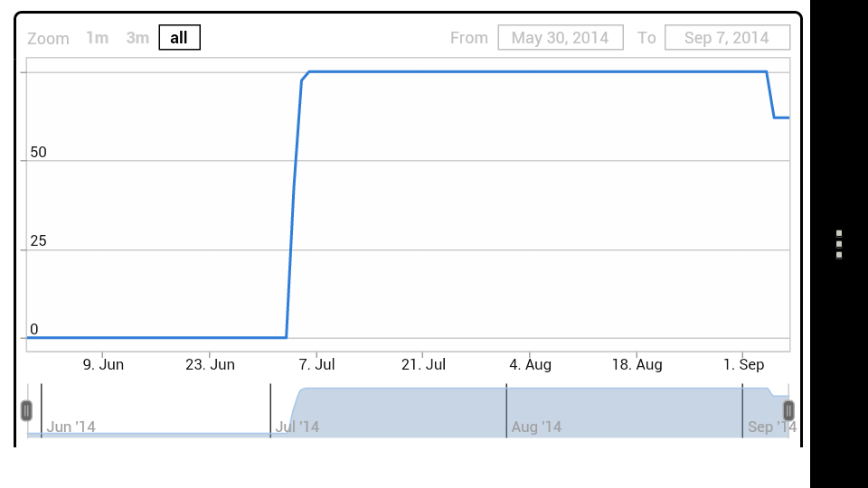
Task: Click the 7. Jul axis label
Action: point(316,364)
